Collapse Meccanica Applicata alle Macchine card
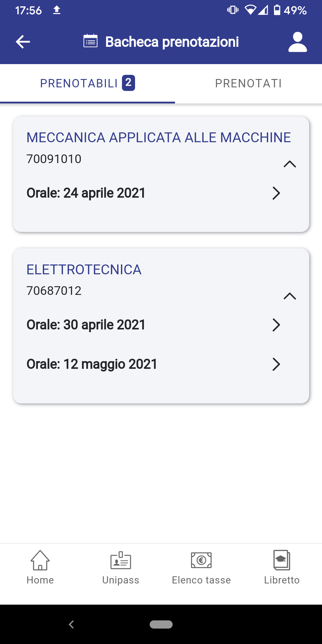Viewport: 322px width, 644px height. pyautogui.click(x=290, y=164)
